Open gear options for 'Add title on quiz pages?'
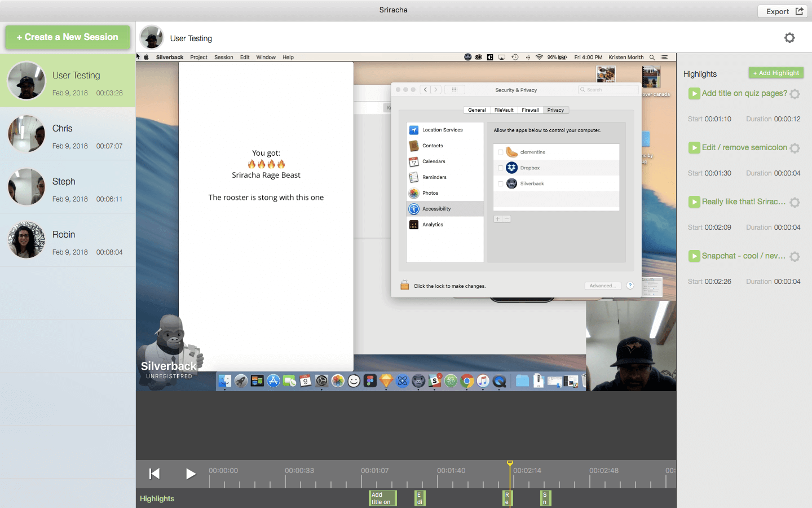Image resolution: width=812 pixels, height=508 pixels. pos(795,94)
